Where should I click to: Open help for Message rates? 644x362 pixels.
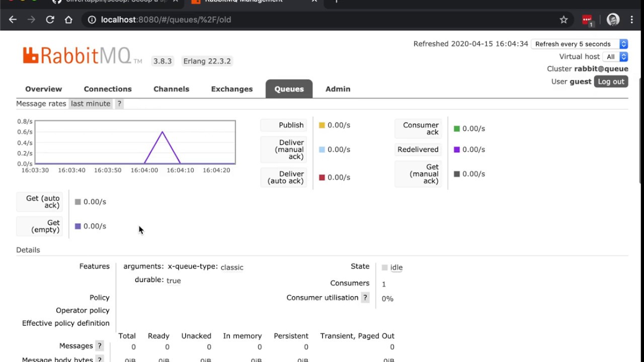tap(119, 104)
